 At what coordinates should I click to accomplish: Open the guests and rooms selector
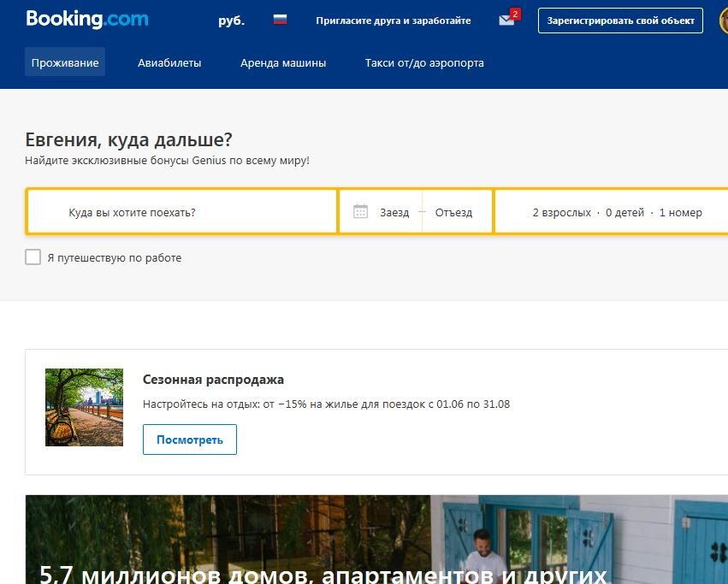tap(612, 212)
